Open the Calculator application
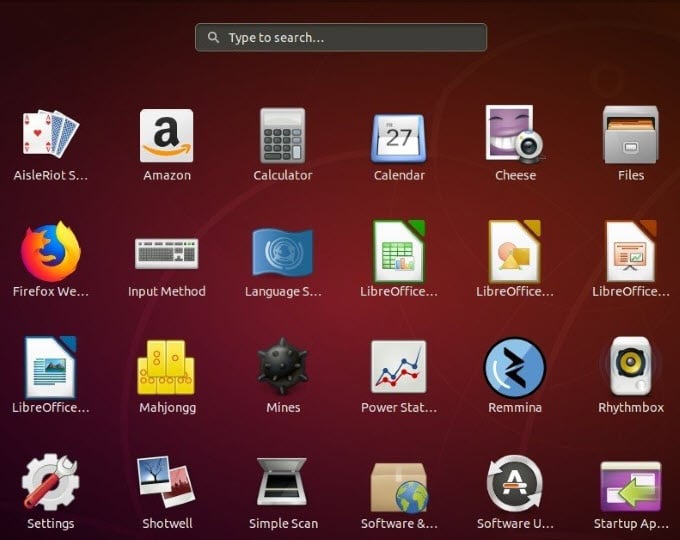This screenshot has width=680, height=540. coord(283,135)
